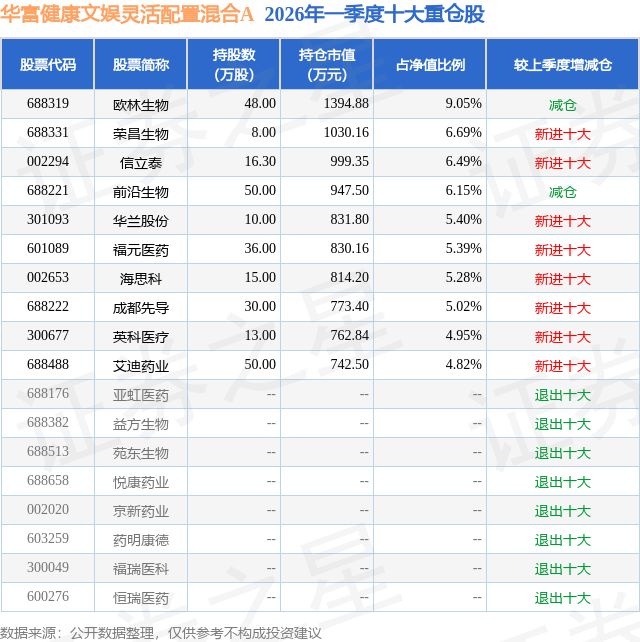This screenshot has height=642, width=640.
Task: Click the 股票简称 column header
Action: click(141, 65)
